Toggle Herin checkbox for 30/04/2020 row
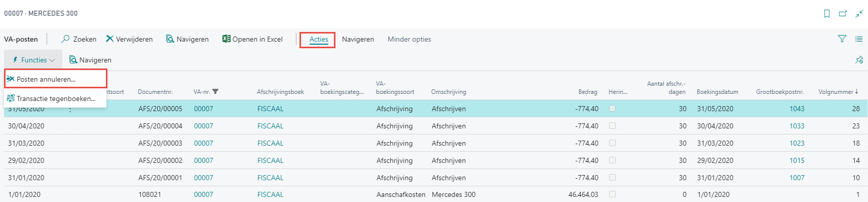 (x=612, y=126)
